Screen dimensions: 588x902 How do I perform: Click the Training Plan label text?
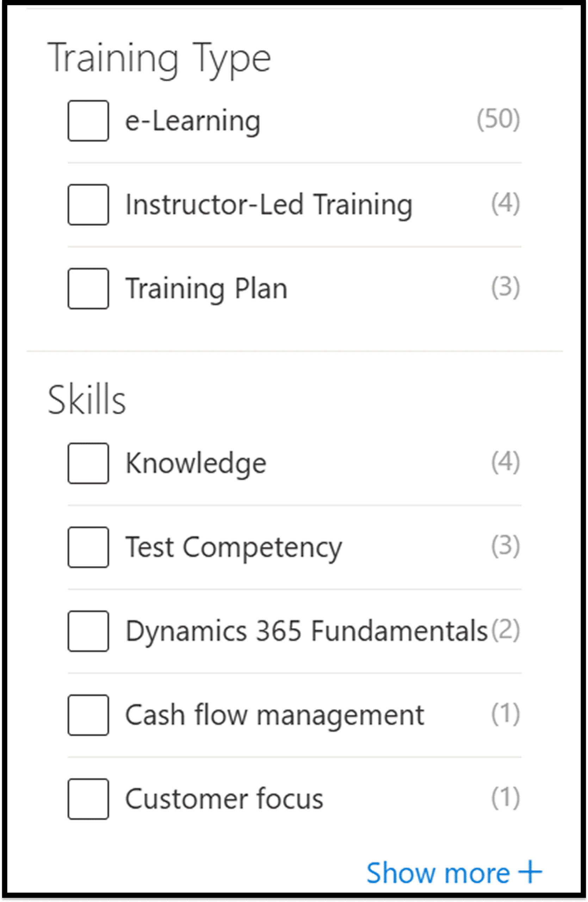pos(206,289)
